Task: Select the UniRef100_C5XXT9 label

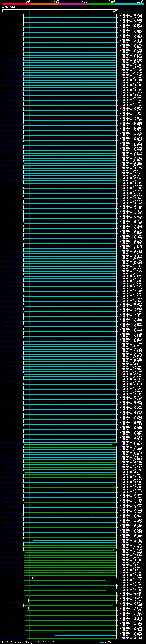Action: (131, 543)
